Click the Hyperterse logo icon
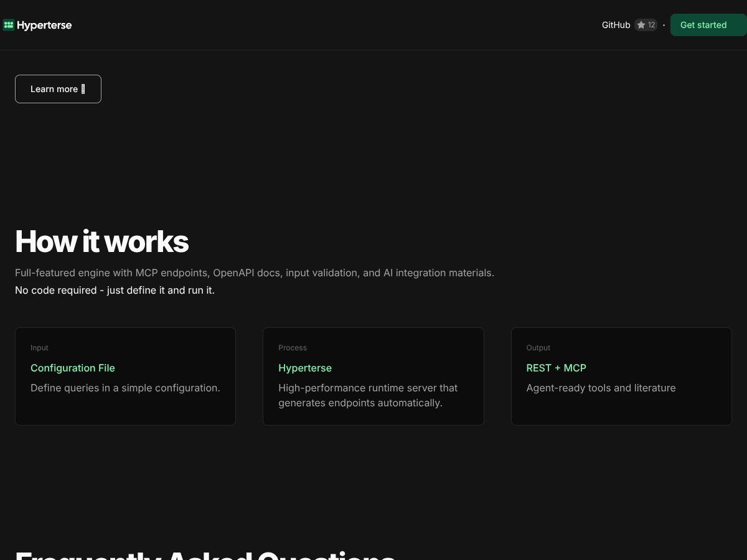The width and height of the screenshot is (747, 560). tap(9, 25)
